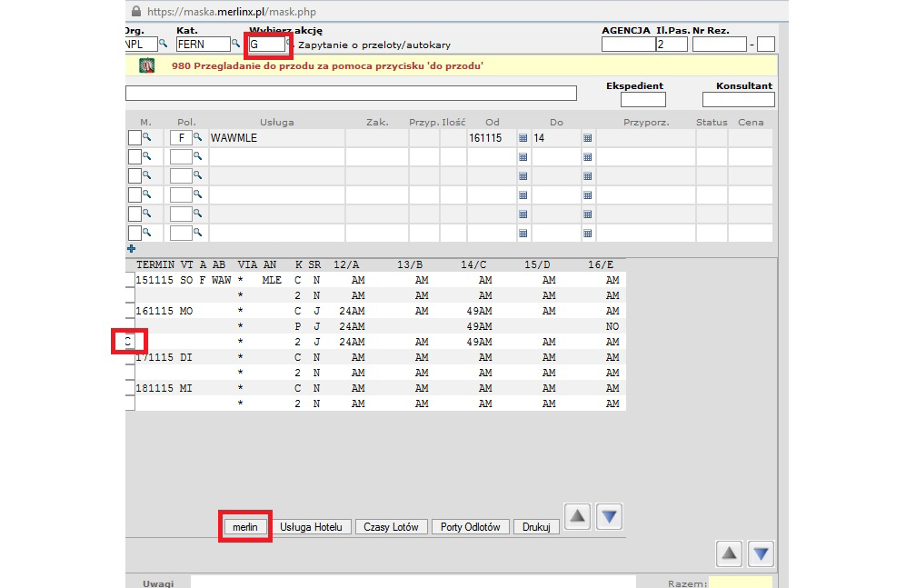Click the Drukuj print button
The image size is (916, 588).
coord(536,527)
